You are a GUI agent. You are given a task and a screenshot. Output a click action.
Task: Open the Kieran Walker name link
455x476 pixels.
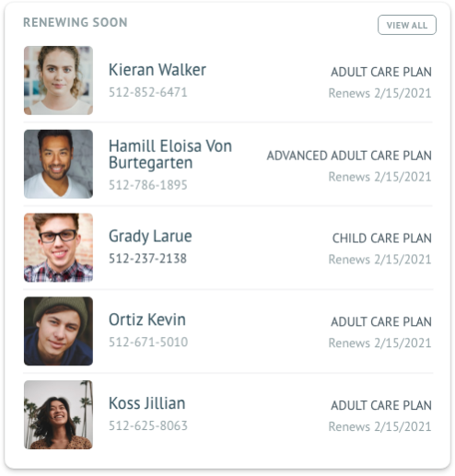(x=157, y=70)
